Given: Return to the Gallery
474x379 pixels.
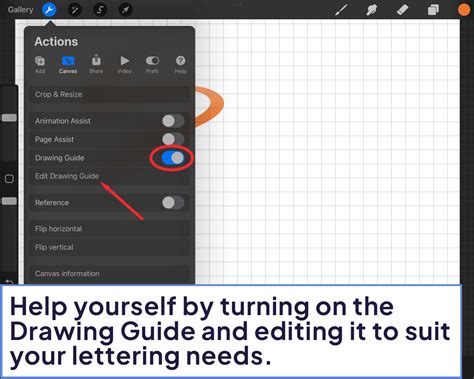Looking at the screenshot, I should coord(20,10).
